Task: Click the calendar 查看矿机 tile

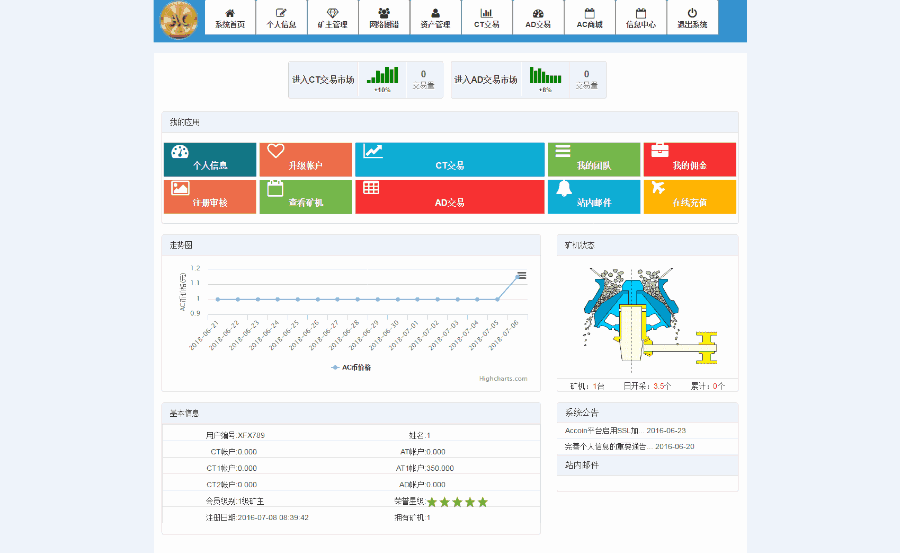Action: (x=305, y=197)
